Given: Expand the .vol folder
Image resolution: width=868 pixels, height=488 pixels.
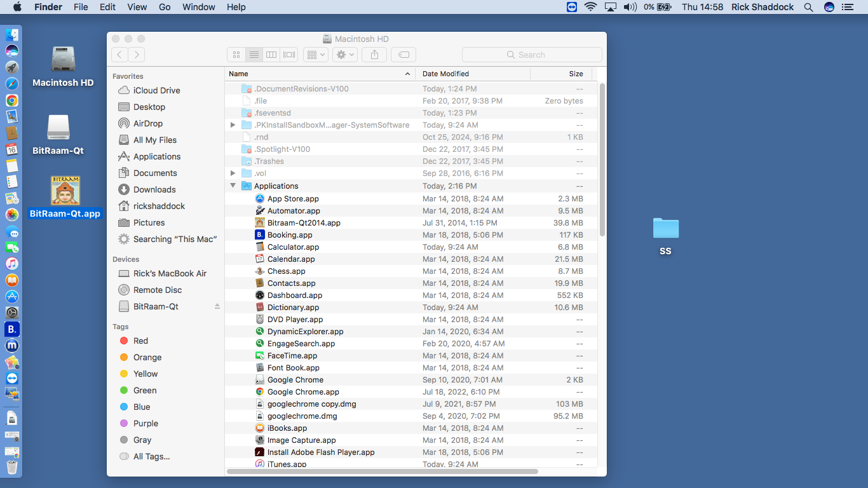Looking at the screenshot, I should click(233, 173).
